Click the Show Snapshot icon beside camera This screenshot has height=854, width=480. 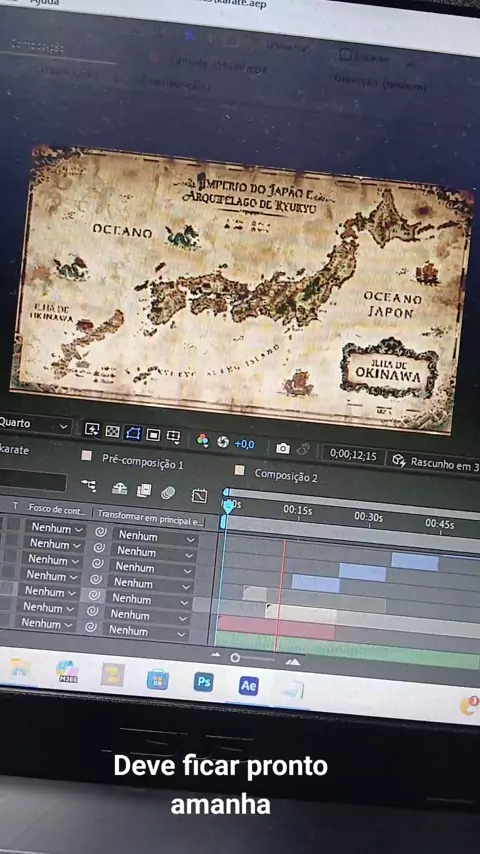(x=303, y=449)
